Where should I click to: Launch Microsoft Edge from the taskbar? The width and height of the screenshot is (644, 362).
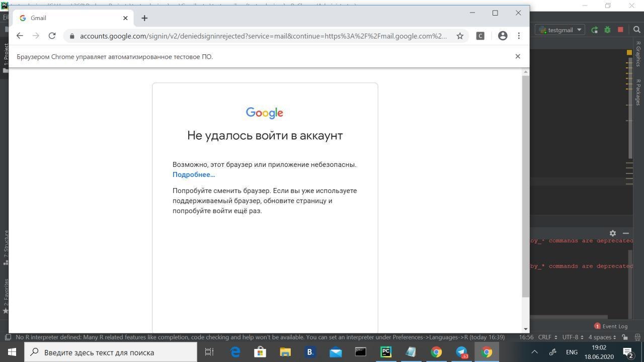235,352
